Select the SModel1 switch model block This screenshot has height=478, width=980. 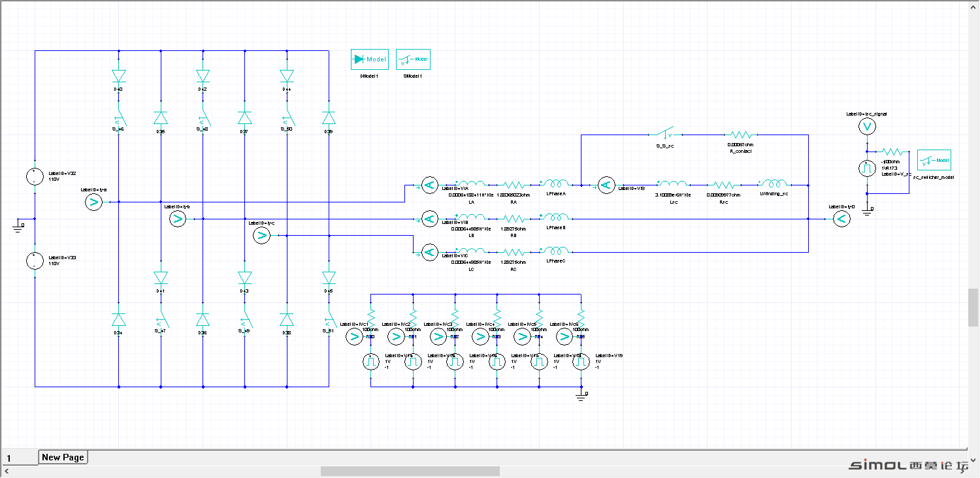click(x=413, y=59)
